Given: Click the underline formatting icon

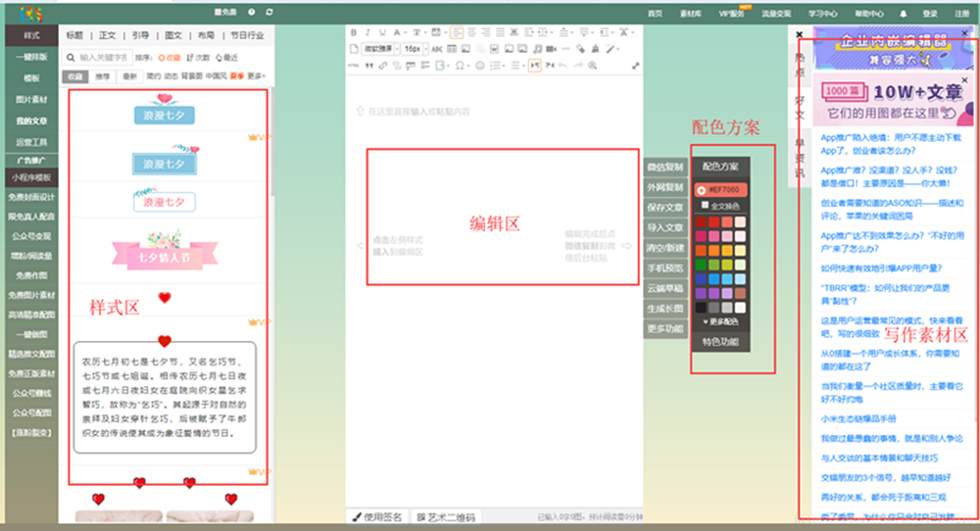Looking at the screenshot, I should click(x=382, y=32).
